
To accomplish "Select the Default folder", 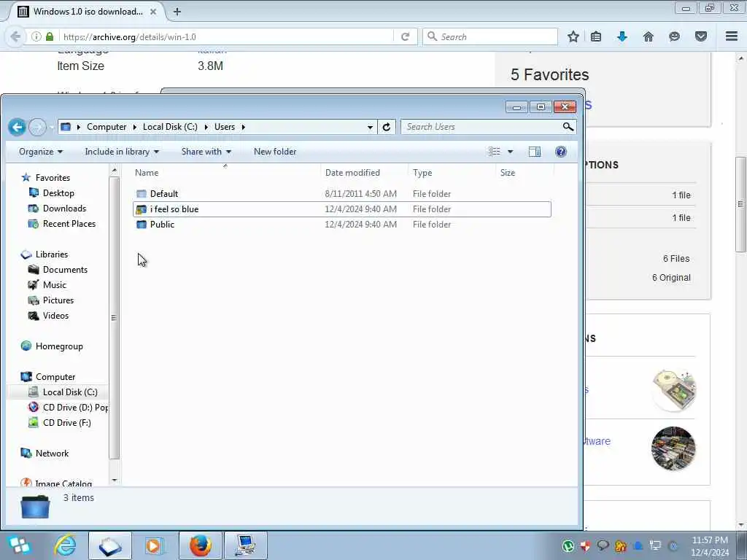I will [x=342, y=194].
